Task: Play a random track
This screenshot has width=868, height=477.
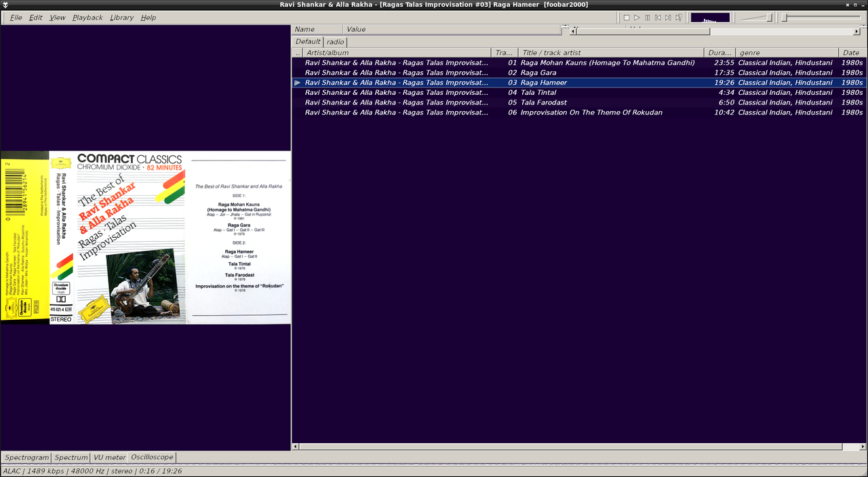Action: [x=679, y=18]
